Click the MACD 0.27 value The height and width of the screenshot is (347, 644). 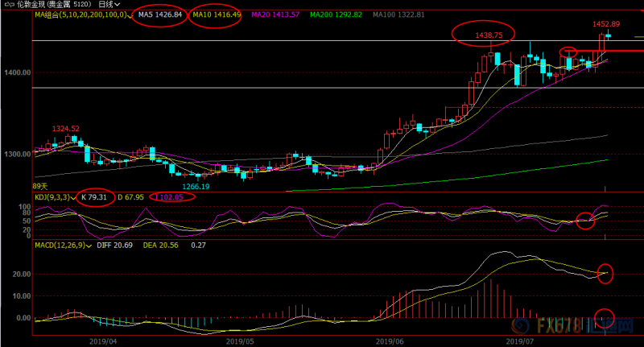(198, 246)
